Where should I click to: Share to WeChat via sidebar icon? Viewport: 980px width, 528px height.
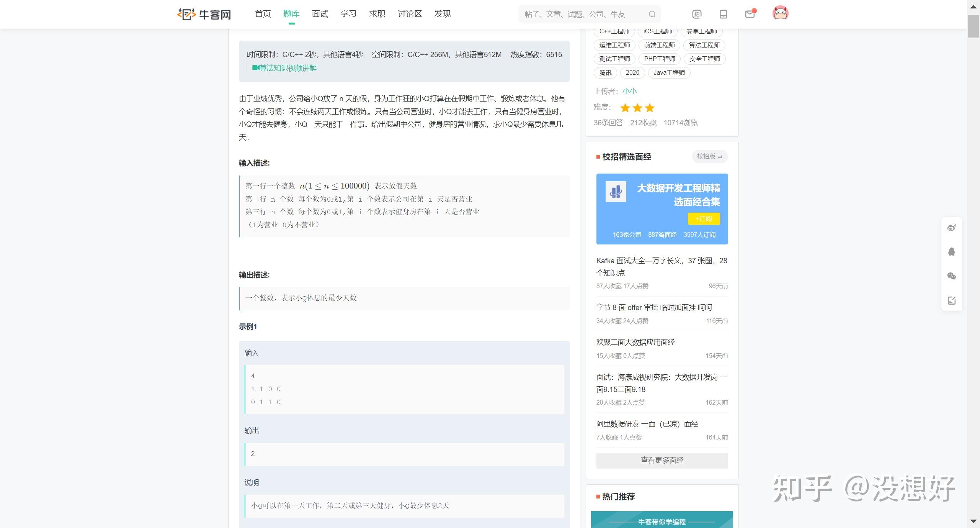tap(952, 276)
